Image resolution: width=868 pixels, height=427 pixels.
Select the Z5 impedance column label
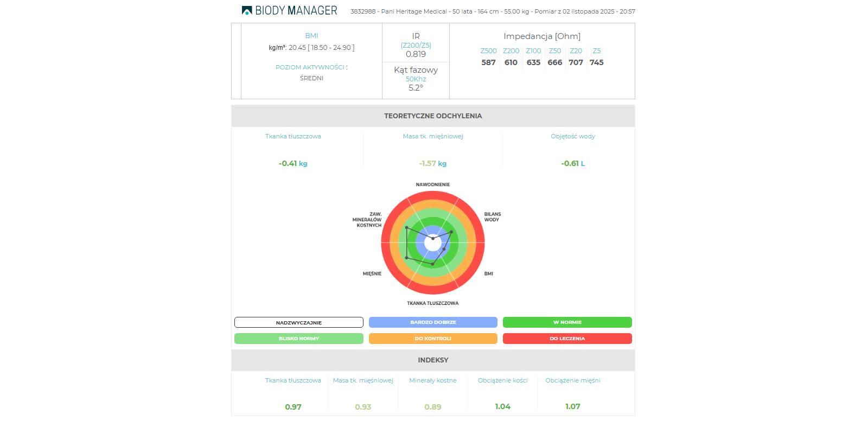[597, 51]
